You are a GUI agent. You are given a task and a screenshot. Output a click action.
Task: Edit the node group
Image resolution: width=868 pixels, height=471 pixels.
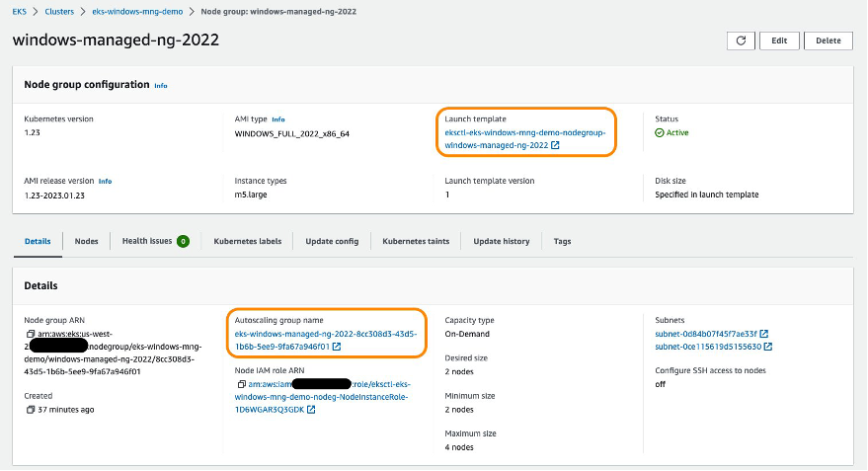(x=779, y=40)
